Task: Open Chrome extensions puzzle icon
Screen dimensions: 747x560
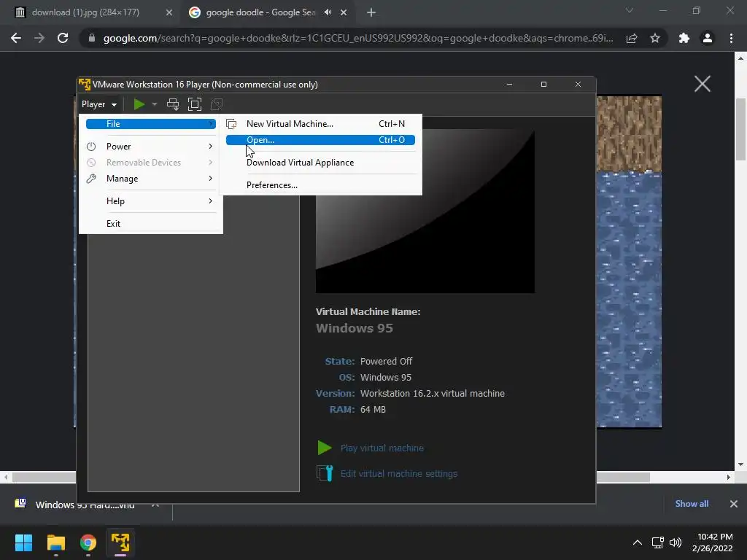Action: point(684,38)
